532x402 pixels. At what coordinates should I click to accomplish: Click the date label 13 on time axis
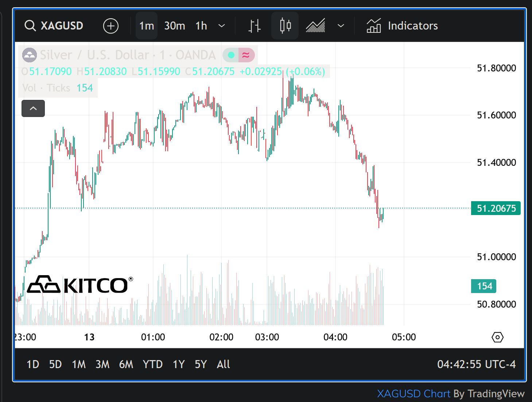[89, 337]
